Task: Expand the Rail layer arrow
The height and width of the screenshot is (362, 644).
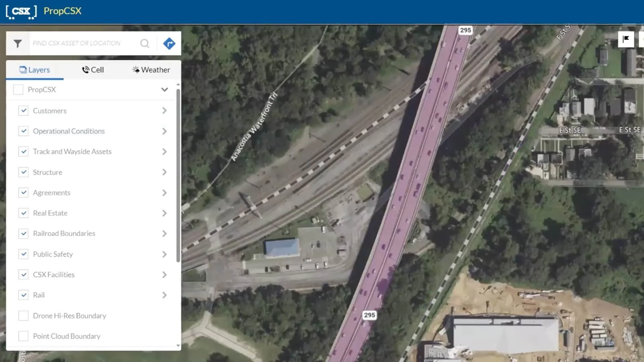Action: 164,295
